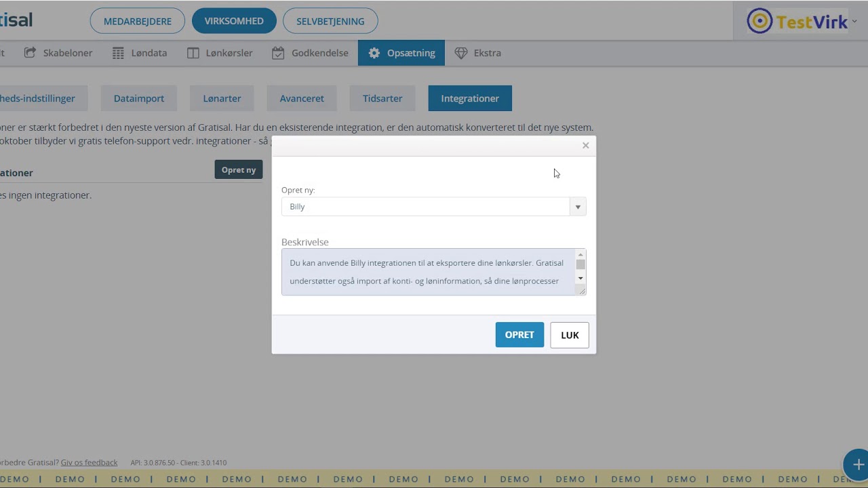Click the Skabeloner share icon
The image size is (868, 488).
point(30,53)
